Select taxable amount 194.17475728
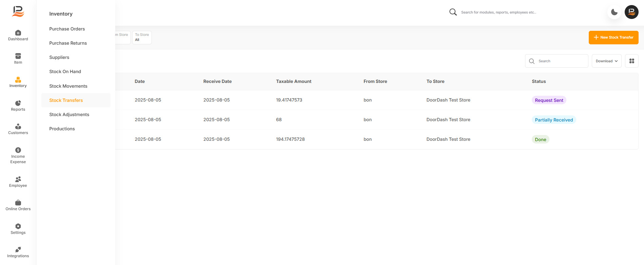Viewport: 644px width, 265px height. 290,139
